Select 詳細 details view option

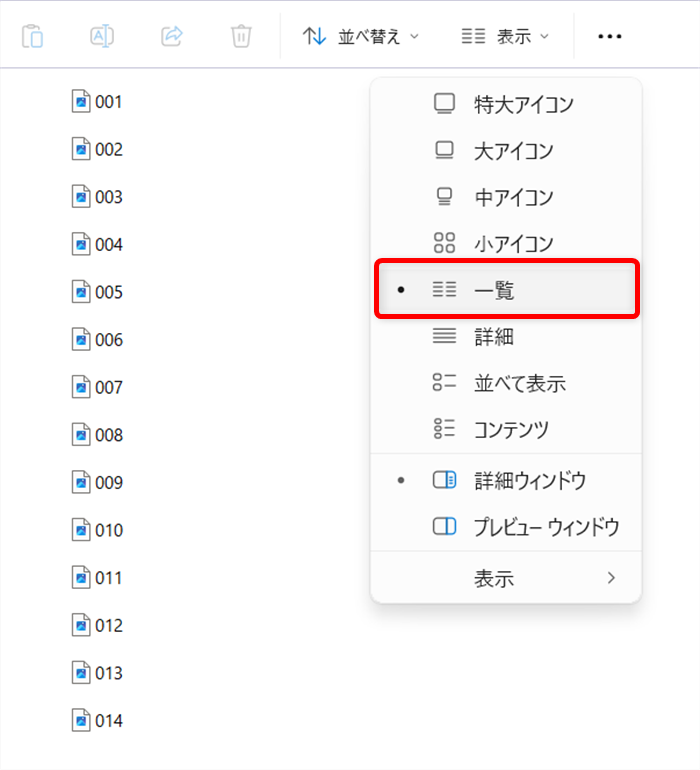506,336
